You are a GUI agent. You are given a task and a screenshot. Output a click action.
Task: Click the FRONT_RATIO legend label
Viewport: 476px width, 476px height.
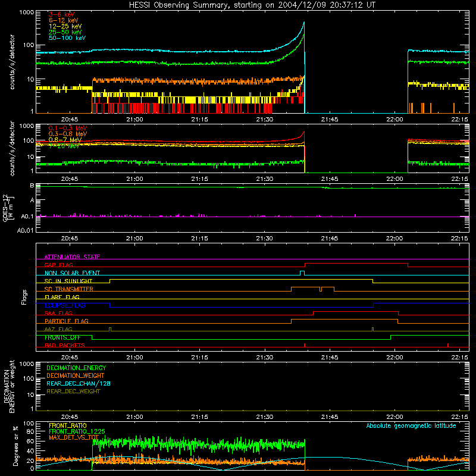pyautogui.click(x=68, y=425)
